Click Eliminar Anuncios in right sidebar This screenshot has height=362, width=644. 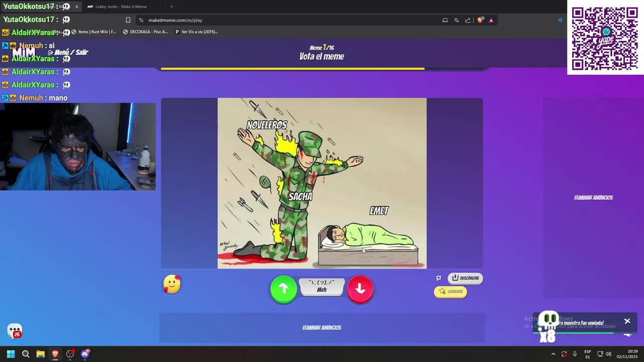(x=594, y=198)
